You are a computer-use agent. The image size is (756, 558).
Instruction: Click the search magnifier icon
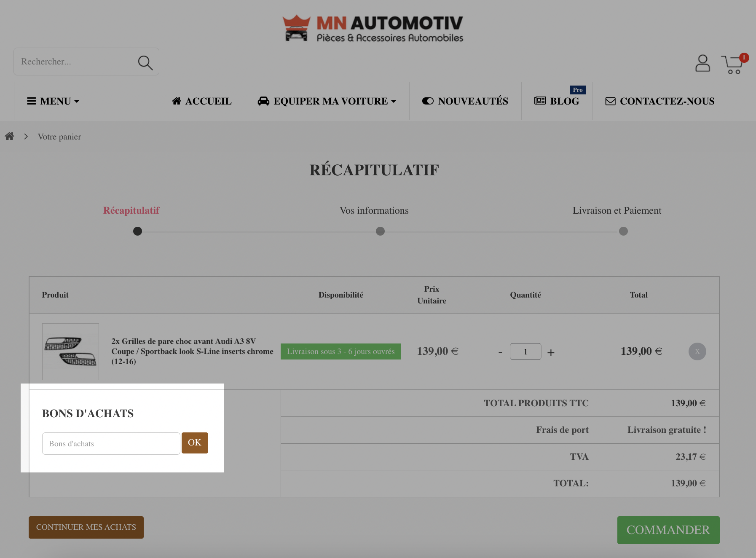point(145,62)
